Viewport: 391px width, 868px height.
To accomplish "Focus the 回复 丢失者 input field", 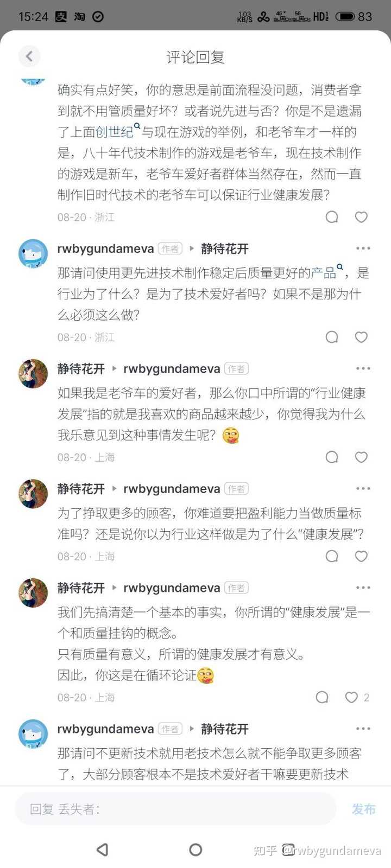I will 175,809.
